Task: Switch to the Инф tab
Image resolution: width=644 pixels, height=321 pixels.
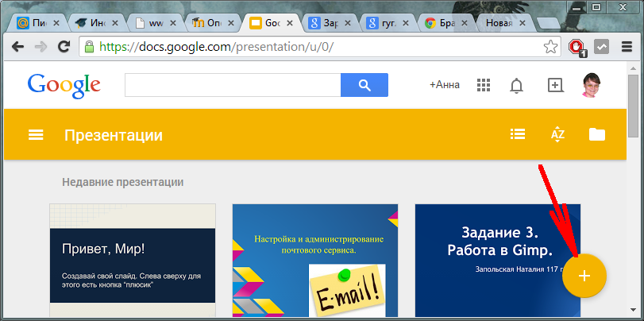Action: point(96,23)
